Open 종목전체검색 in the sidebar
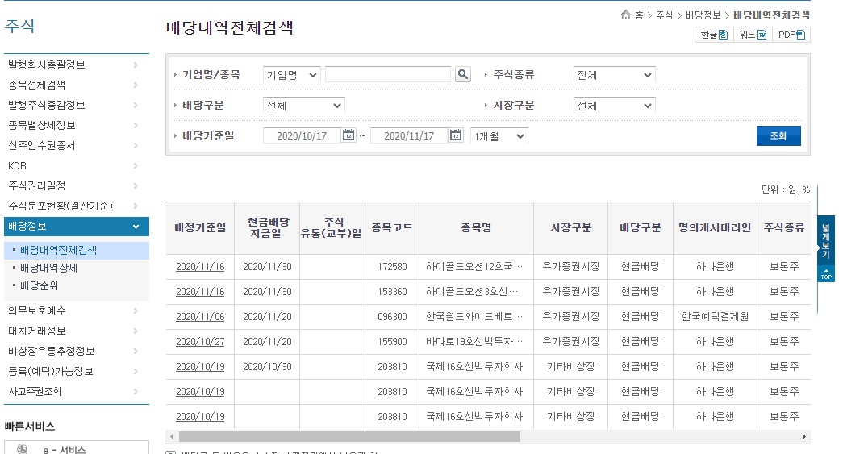Image resolution: width=868 pixels, height=454 pixels. (36, 85)
